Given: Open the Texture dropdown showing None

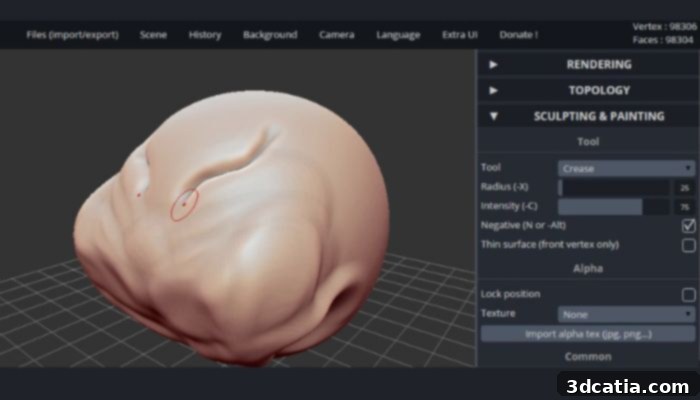Looking at the screenshot, I should 626,314.
